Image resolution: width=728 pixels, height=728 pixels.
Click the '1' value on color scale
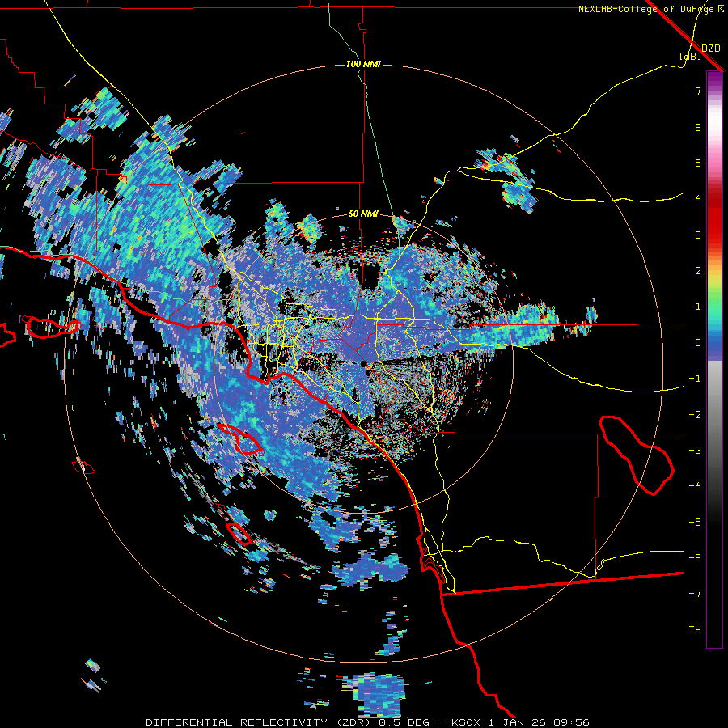point(698,307)
